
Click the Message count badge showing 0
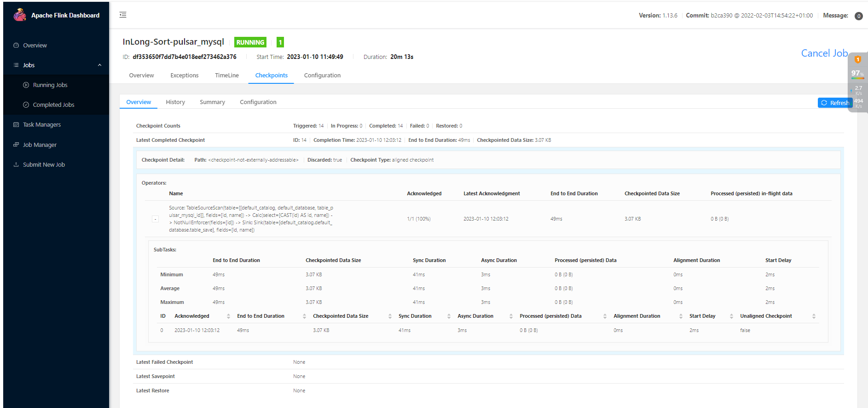pyautogui.click(x=858, y=16)
